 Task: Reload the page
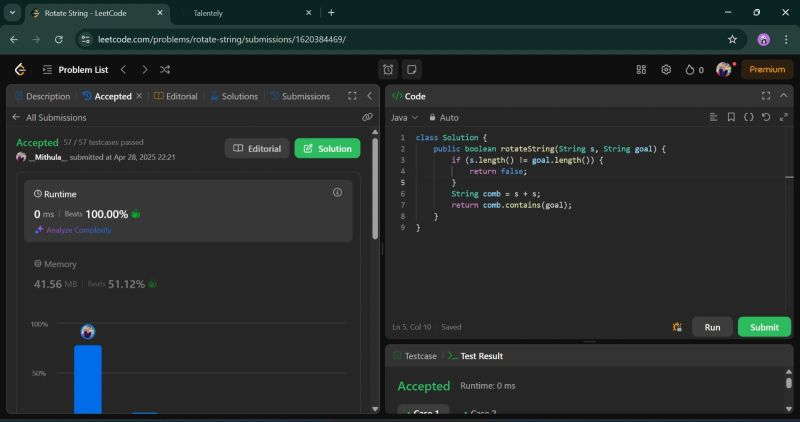click(x=59, y=39)
